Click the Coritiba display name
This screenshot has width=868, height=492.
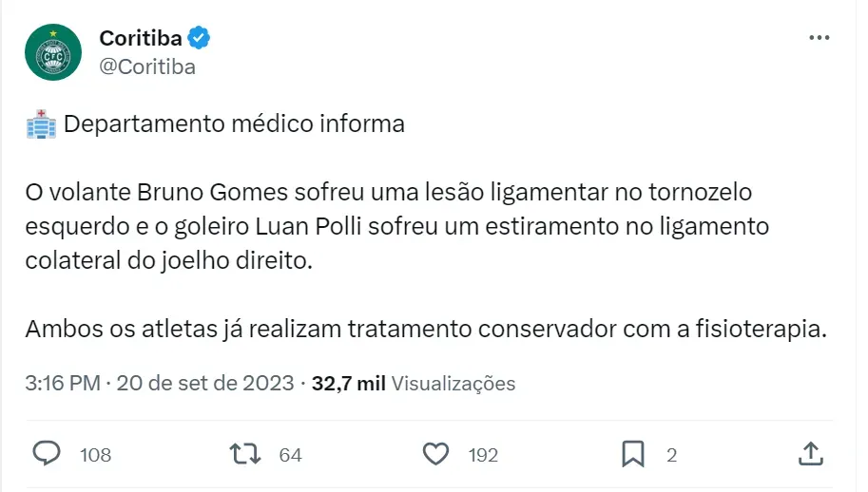[141, 38]
